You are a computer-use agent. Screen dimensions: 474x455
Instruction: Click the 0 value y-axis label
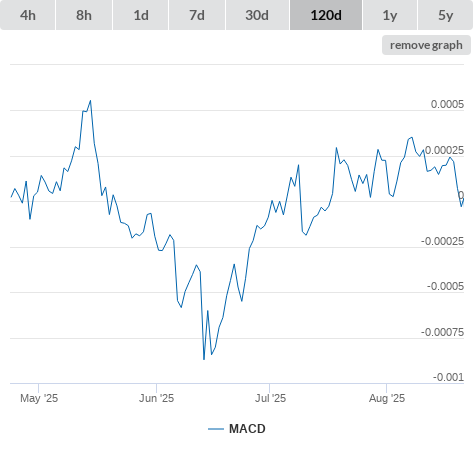461,195
